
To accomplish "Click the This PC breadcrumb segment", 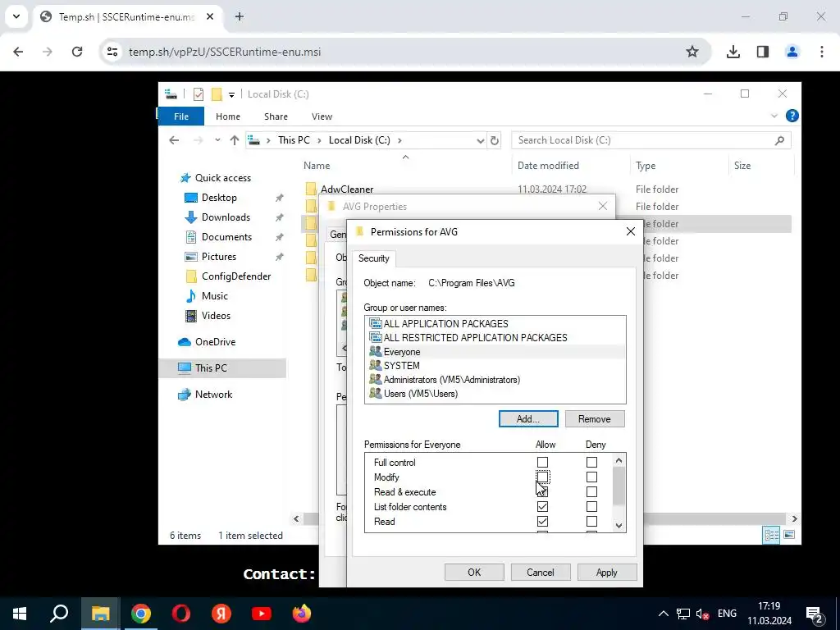I will [x=294, y=139].
